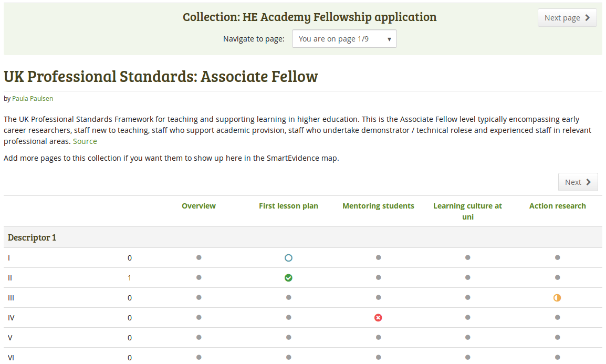Click the grey dot for row II under Action research
Screen dimensions: 606x364
557,277
